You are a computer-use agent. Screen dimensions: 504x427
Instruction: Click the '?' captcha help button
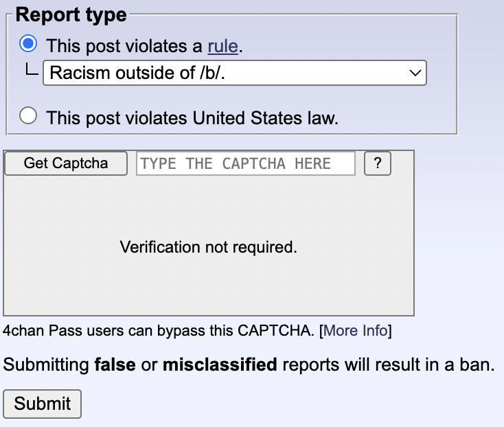378,163
